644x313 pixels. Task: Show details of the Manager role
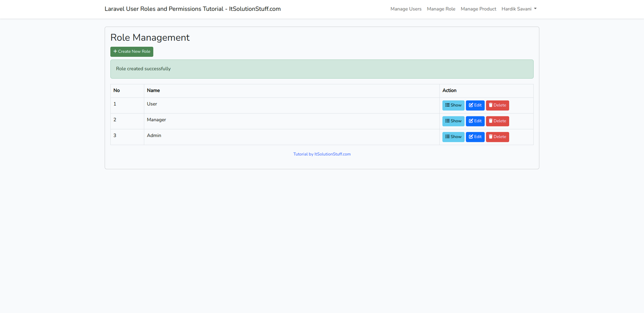(x=453, y=121)
